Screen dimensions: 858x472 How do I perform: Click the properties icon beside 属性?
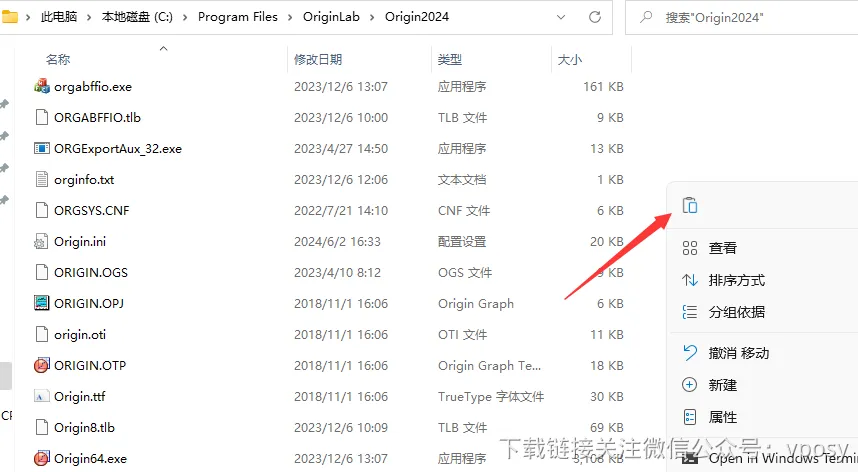pyautogui.click(x=689, y=417)
